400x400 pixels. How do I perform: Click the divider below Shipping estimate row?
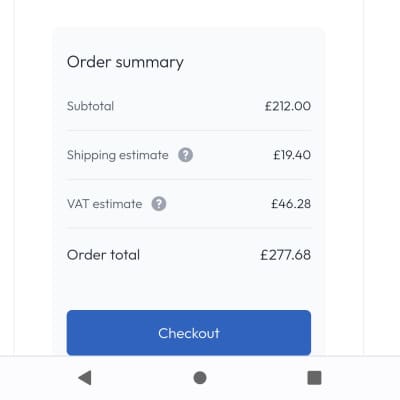pyautogui.click(x=189, y=179)
